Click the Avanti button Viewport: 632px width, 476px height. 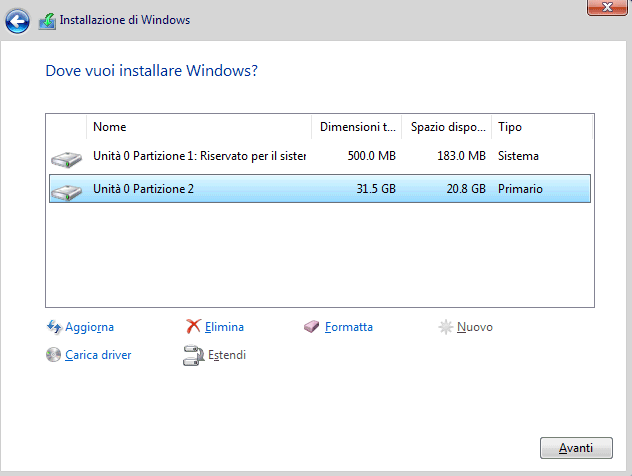point(576,448)
